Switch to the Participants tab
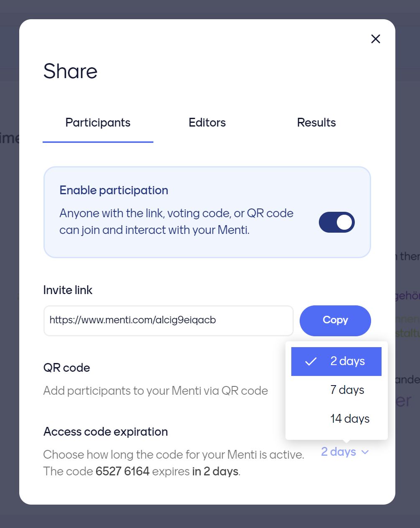 (x=98, y=122)
